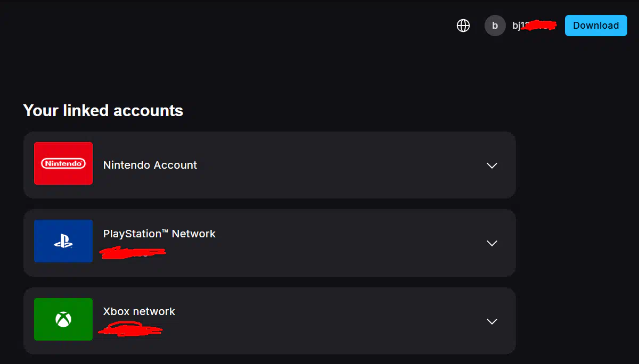Click the green Xbox logo tile
Image resolution: width=639 pixels, height=364 pixels.
[63, 319]
